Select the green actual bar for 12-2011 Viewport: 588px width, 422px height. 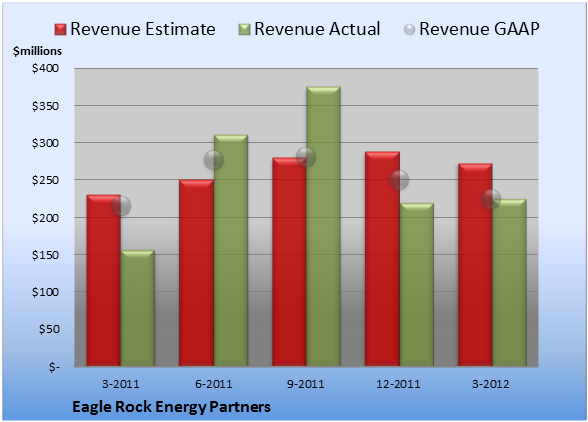point(416,285)
